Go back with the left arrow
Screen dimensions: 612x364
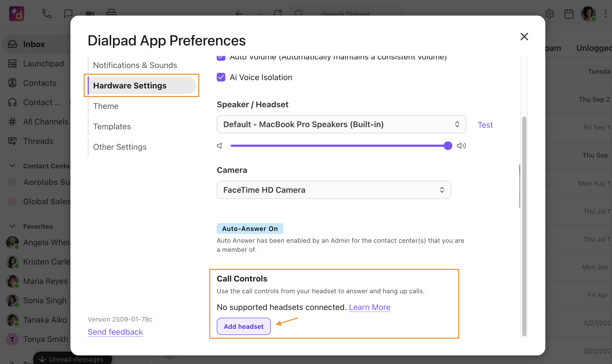[x=239, y=13]
